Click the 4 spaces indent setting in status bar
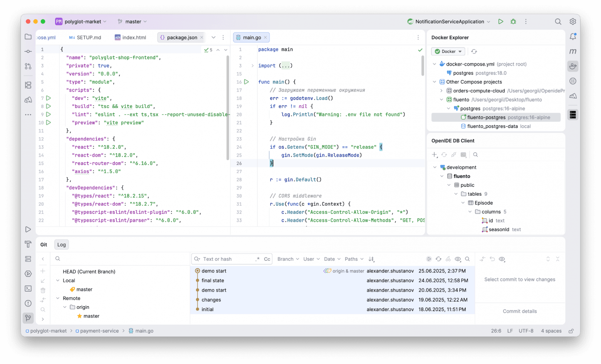Image resolution: width=601 pixels, height=364 pixels. pyautogui.click(x=551, y=331)
